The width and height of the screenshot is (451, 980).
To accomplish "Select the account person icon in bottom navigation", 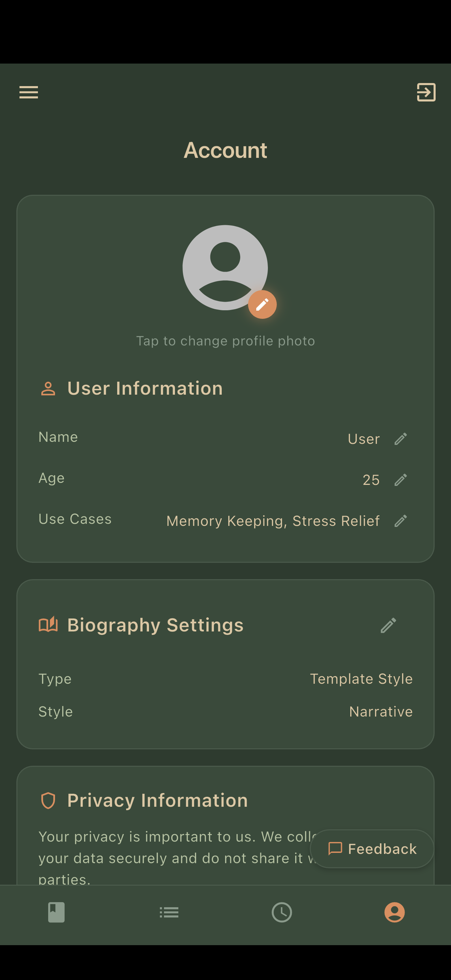I will coord(394,913).
